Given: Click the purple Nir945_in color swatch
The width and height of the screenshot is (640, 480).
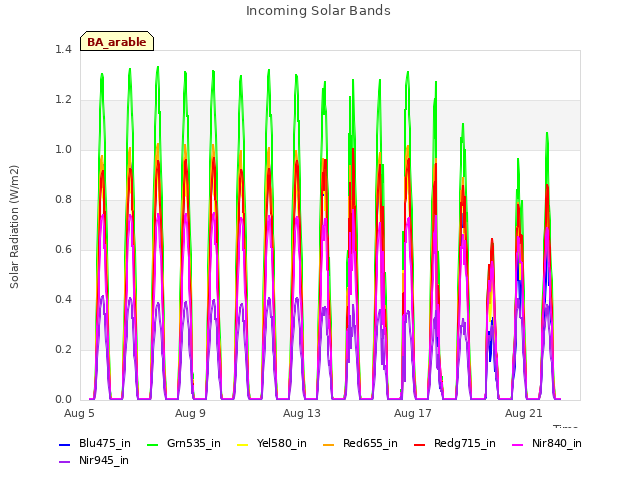Looking at the screenshot, I should [64, 462].
